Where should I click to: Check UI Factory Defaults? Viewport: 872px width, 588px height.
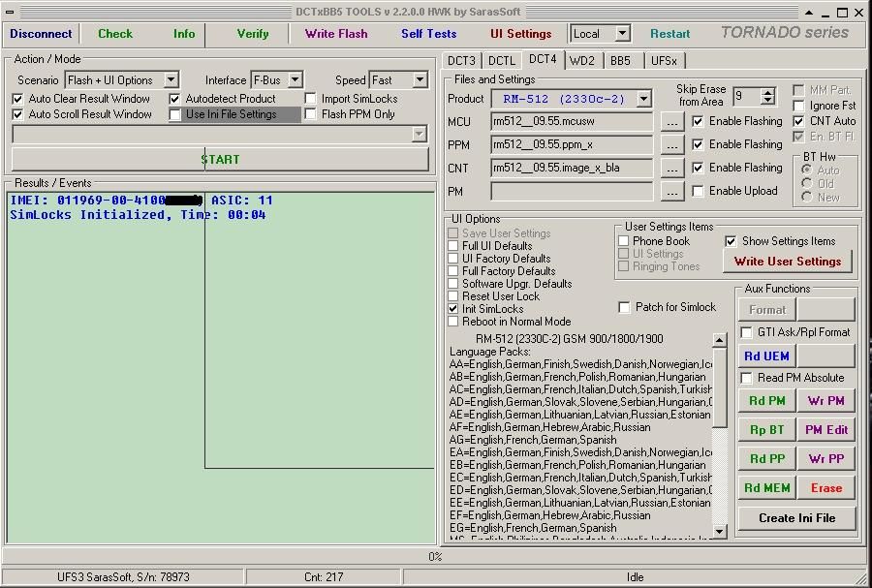click(453, 259)
